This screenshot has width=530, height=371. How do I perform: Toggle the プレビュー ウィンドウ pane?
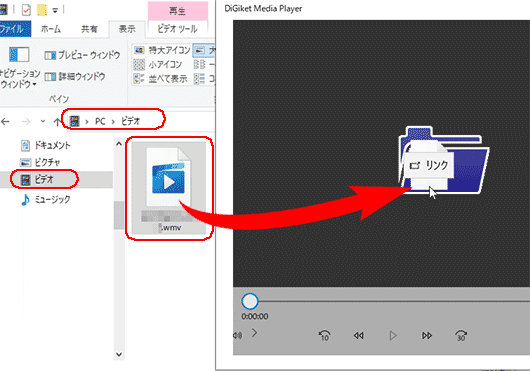click(x=82, y=55)
